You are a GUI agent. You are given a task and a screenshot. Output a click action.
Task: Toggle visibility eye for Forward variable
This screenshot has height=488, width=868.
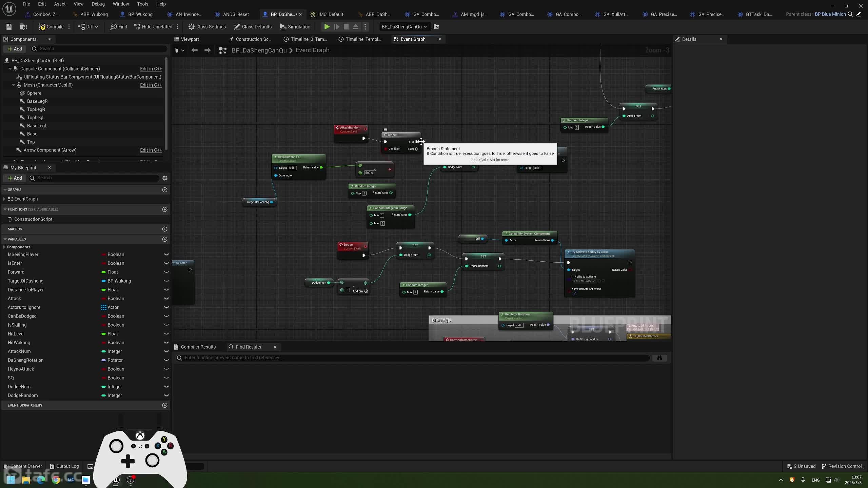(166, 272)
